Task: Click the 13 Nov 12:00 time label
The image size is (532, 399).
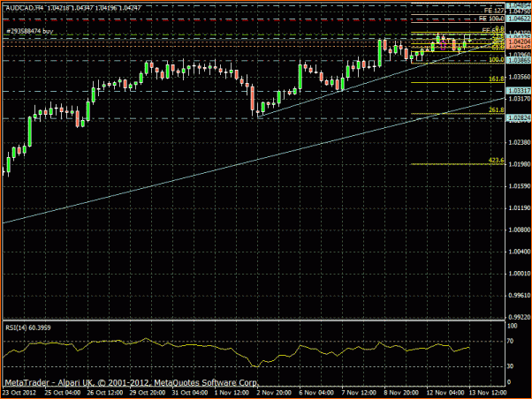Action: [488, 393]
